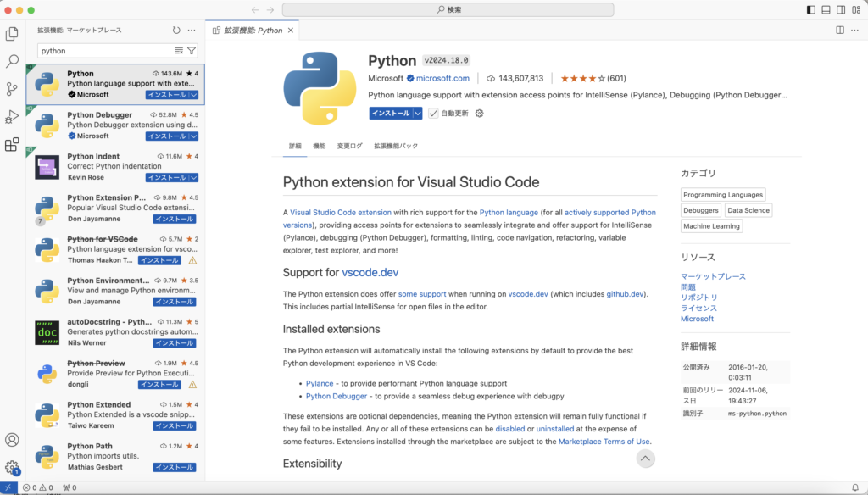Open the filter funnel dropdown in the extensions search
This screenshot has height=495, width=868.
[192, 51]
